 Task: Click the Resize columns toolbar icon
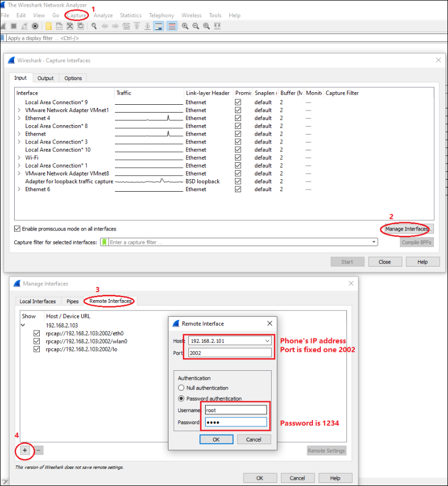click(217, 26)
